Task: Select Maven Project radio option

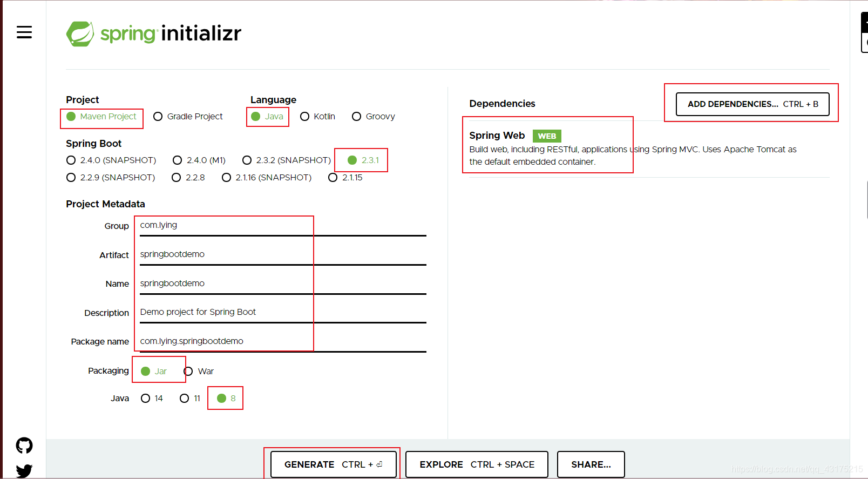Action: pos(101,117)
